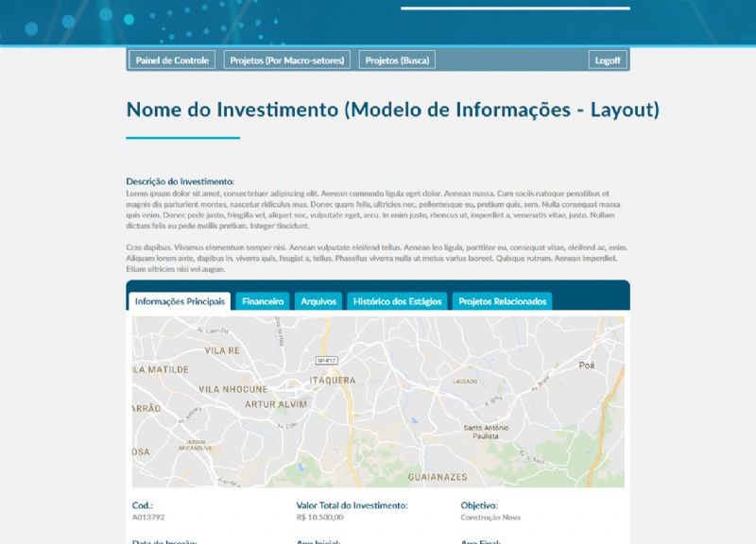Click the page title Nome do Investimento
756x544 pixels.
tap(393, 110)
